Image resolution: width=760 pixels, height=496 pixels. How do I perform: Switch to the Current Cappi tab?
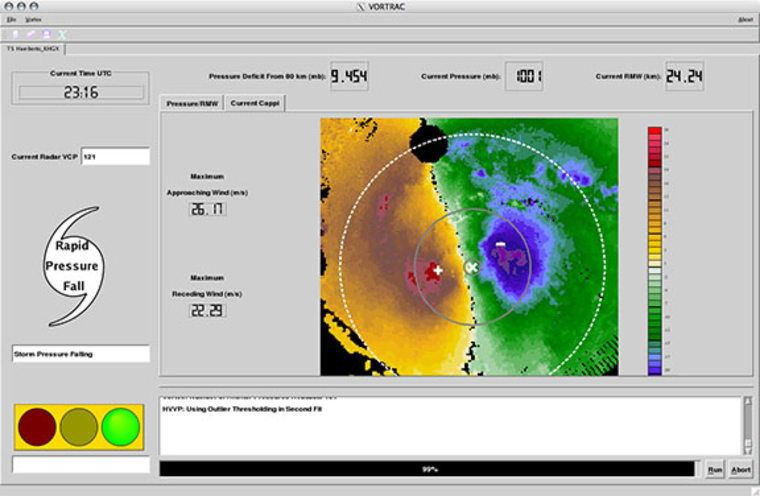coord(255,103)
